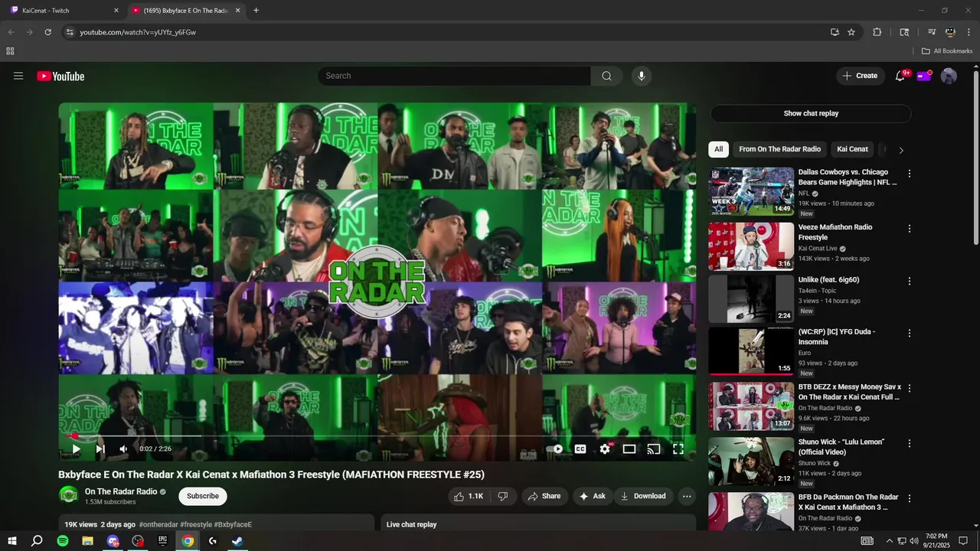Open options for Dallas Cowboys video
Viewport: 980px width, 551px height.
tap(910, 174)
